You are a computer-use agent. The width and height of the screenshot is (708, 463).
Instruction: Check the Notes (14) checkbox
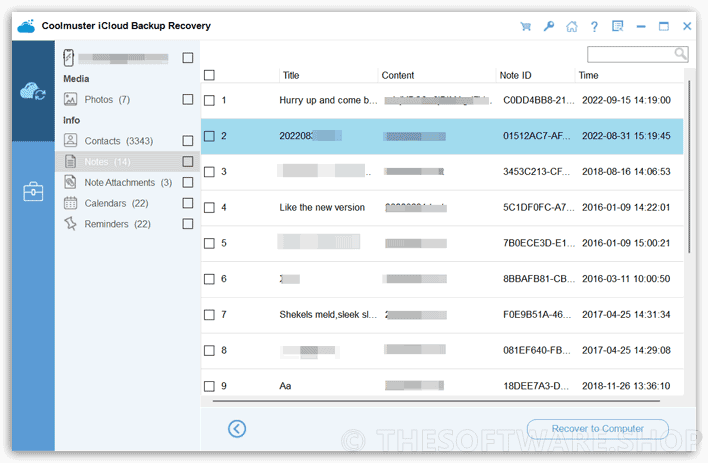point(188,162)
